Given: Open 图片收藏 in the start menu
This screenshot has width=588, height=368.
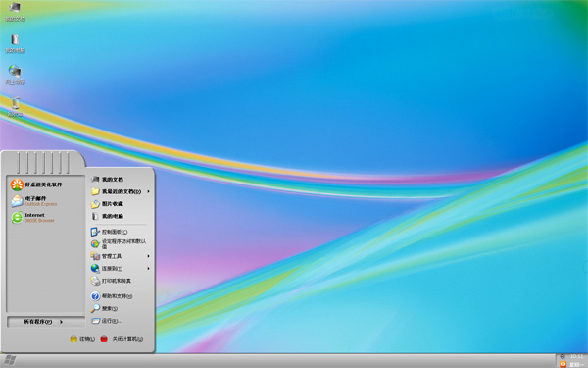Looking at the screenshot, I should coord(107,204).
